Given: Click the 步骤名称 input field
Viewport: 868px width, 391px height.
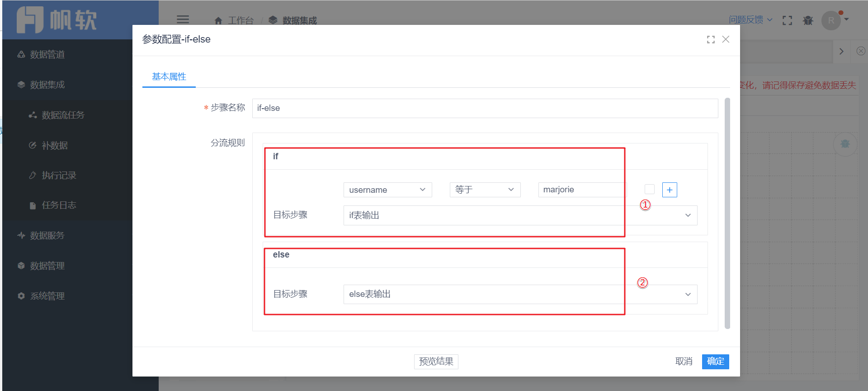Looking at the screenshot, I should click(x=485, y=108).
